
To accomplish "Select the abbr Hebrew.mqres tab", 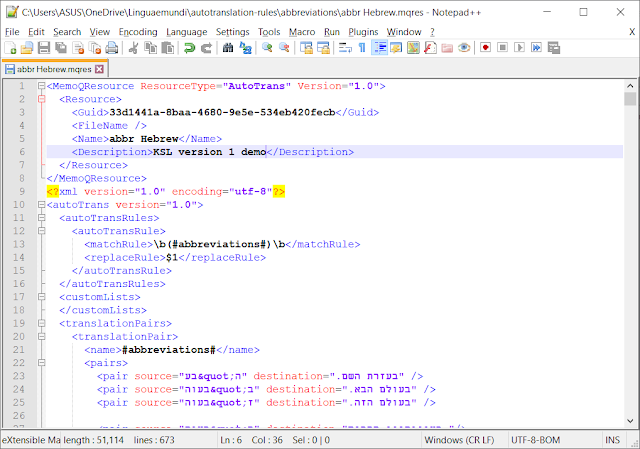I will 54,69.
